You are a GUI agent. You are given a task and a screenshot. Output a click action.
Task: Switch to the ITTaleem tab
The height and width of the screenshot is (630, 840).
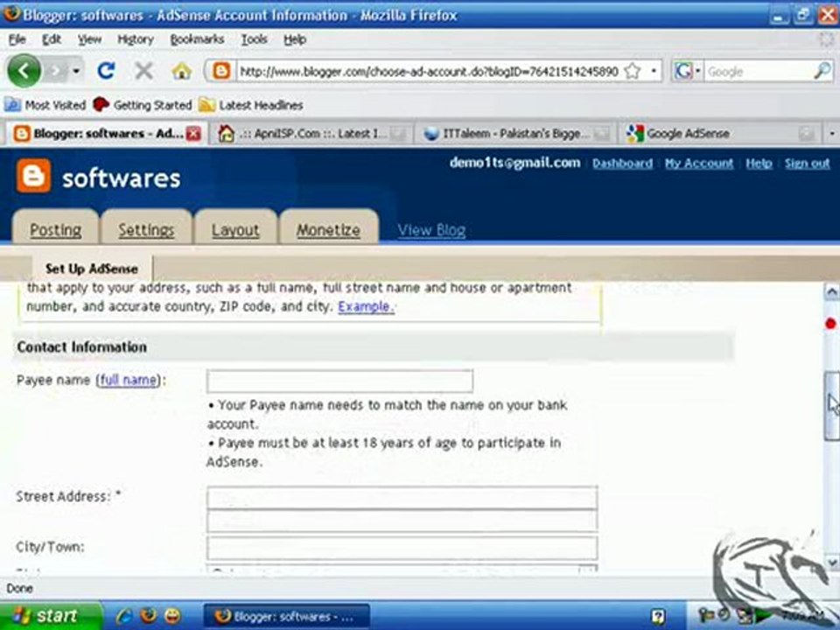point(515,133)
